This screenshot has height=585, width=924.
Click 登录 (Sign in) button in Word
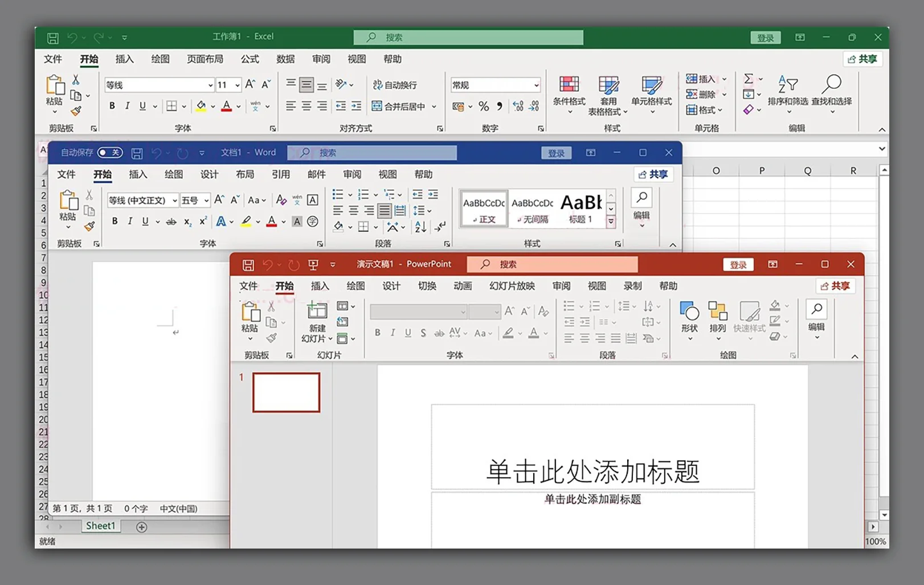pyautogui.click(x=556, y=153)
